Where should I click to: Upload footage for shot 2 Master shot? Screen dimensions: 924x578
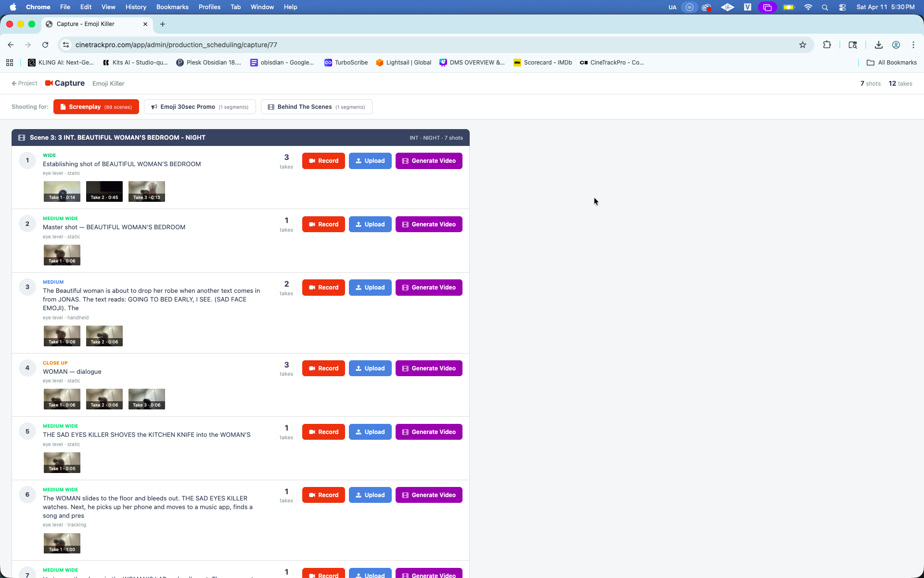[370, 224]
